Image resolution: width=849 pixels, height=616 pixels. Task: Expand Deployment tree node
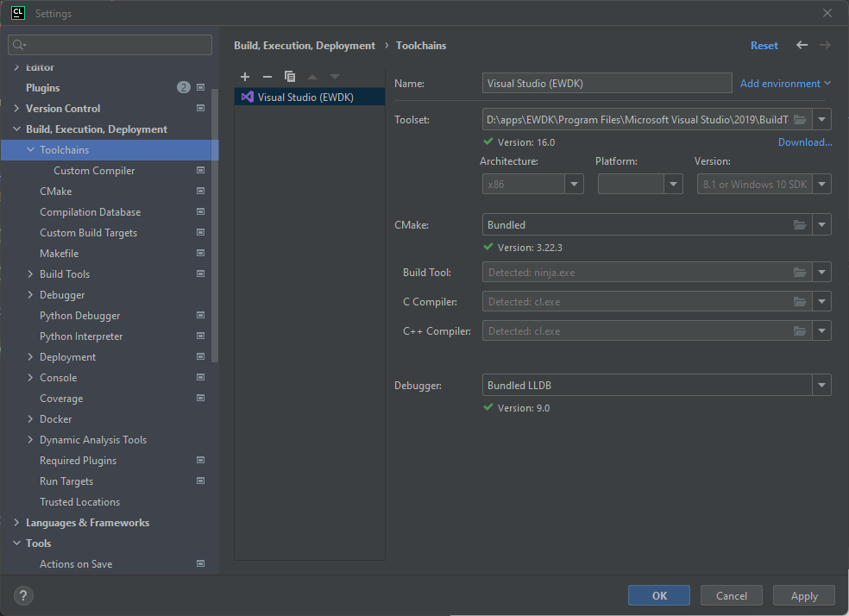30,356
